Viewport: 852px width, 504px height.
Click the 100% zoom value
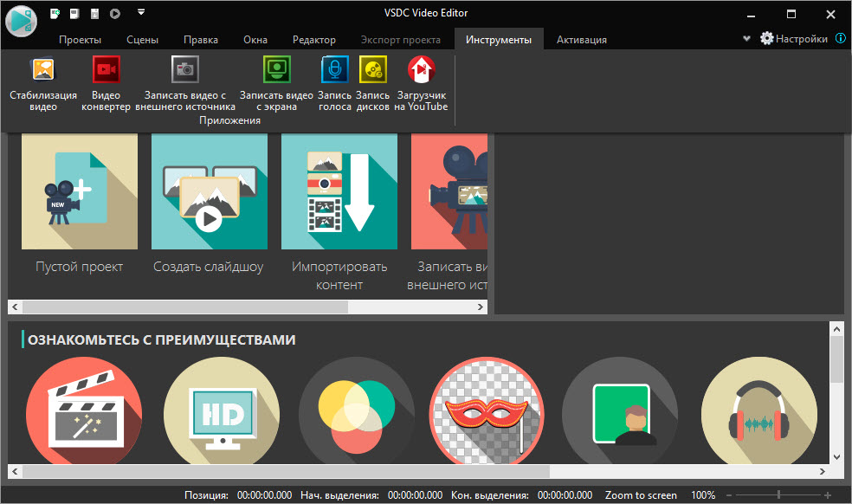coord(702,495)
